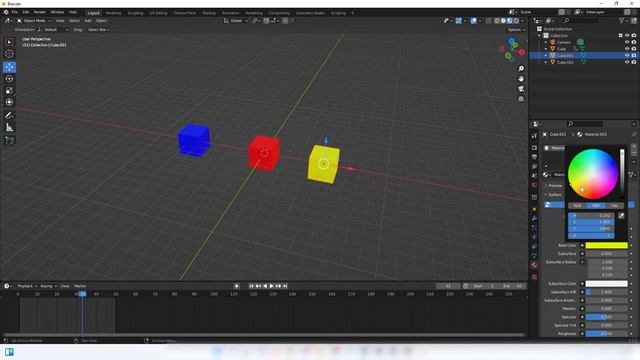Select the Select Box tool in left toolbar
This screenshot has width=640, height=360.
pos(9,42)
